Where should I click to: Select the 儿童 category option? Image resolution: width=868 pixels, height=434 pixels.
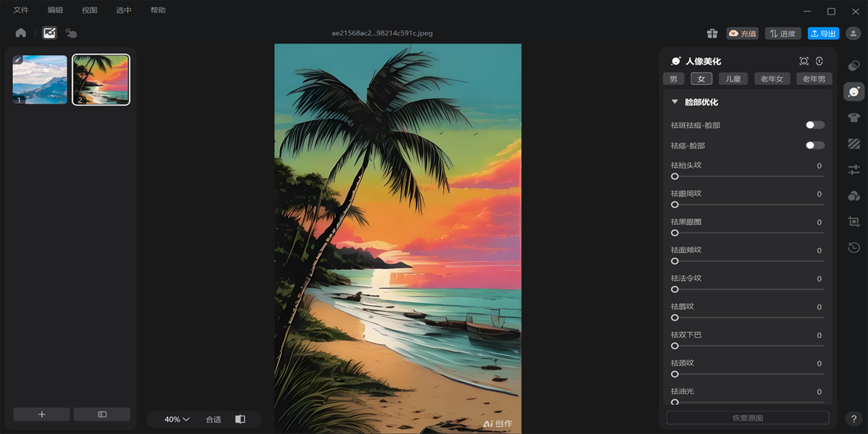tap(733, 79)
